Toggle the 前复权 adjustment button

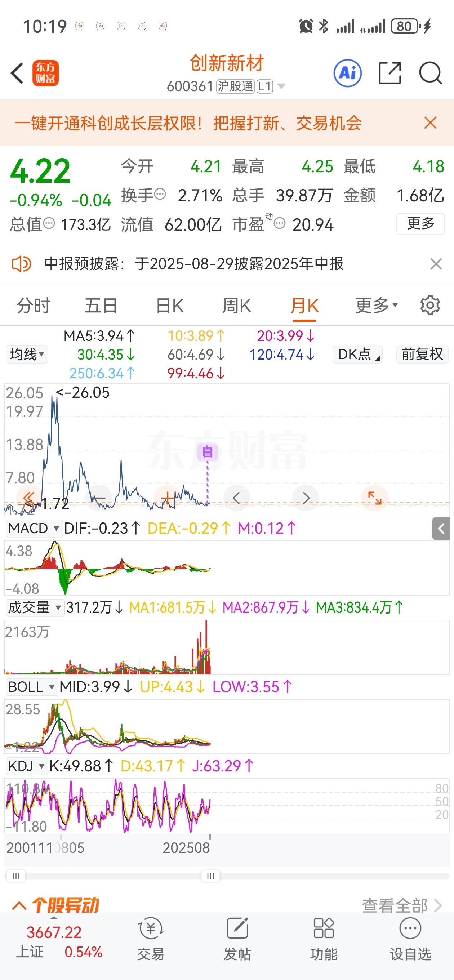click(422, 354)
